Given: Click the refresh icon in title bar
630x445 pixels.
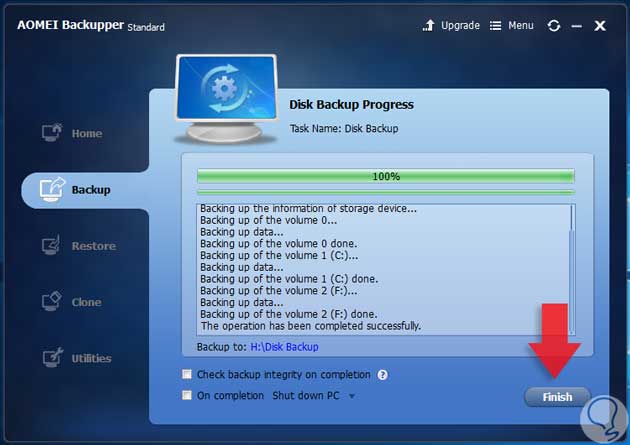Looking at the screenshot, I should (554, 26).
